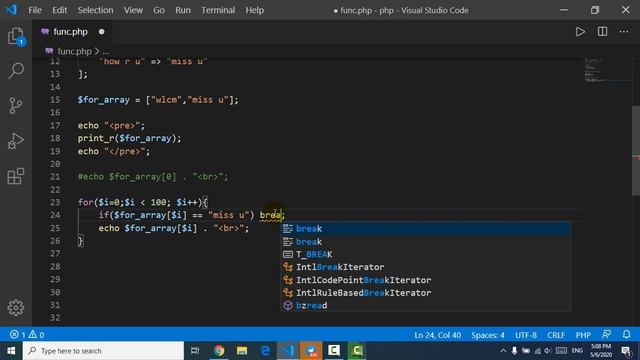Image resolution: width=640 pixels, height=360 pixels.
Task: Choose IntlBreakIterator suggestion
Action: [425, 267]
